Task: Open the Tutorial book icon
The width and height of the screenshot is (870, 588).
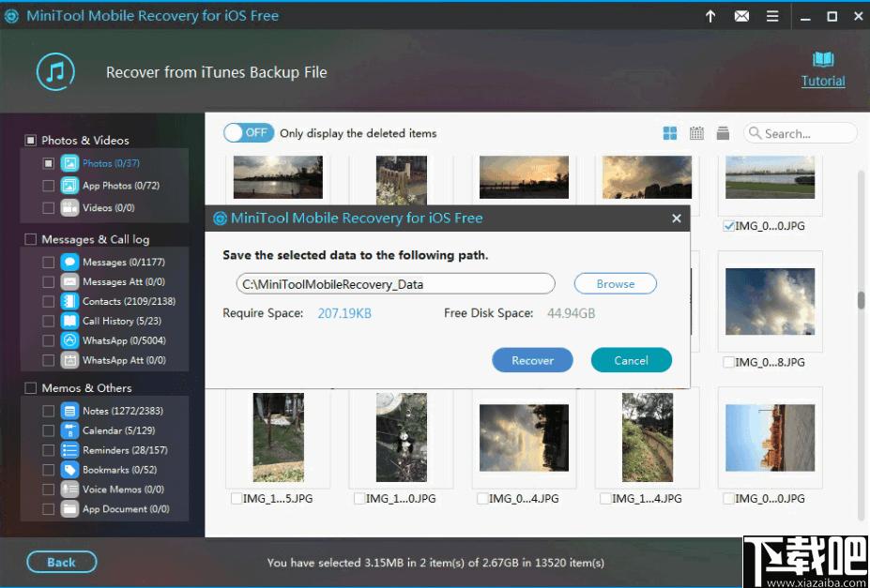Action: coord(823,59)
